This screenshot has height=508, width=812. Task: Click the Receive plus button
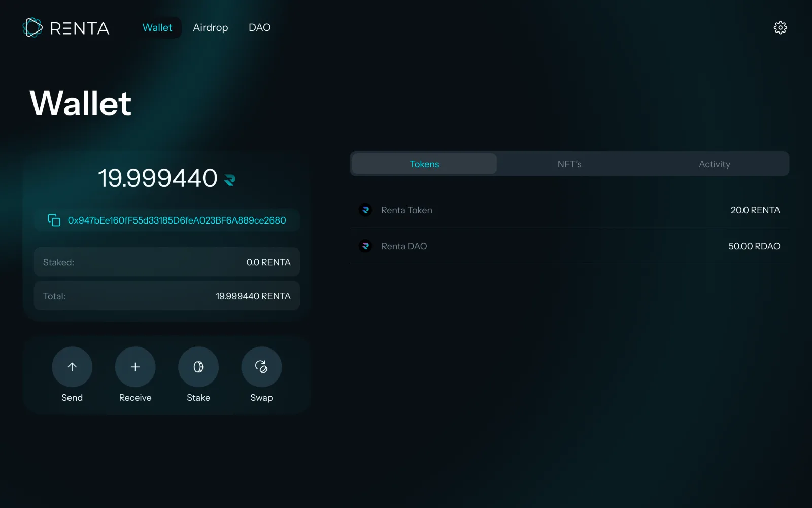click(x=135, y=367)
